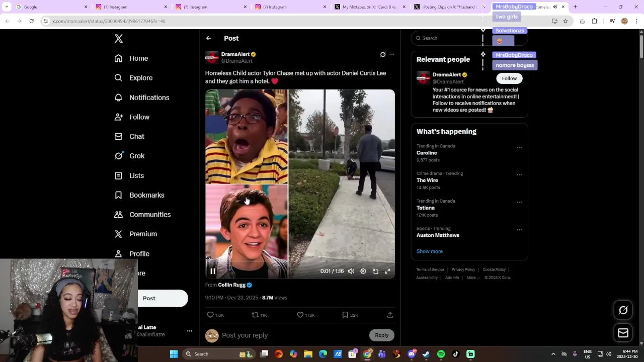Pause the video
This screenshot has width=644, height=362.
[x=213, y=271]
